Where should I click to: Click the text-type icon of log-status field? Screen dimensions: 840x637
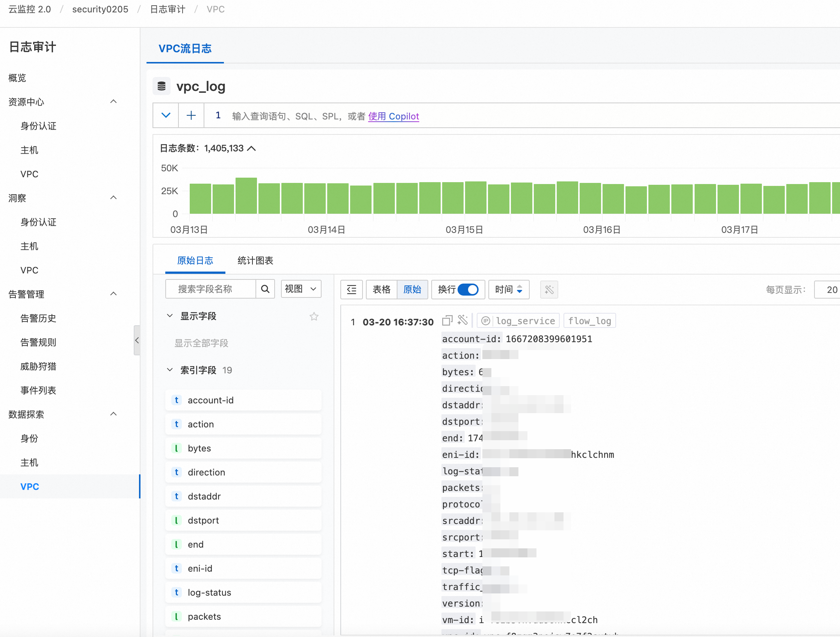coord(177,593)
